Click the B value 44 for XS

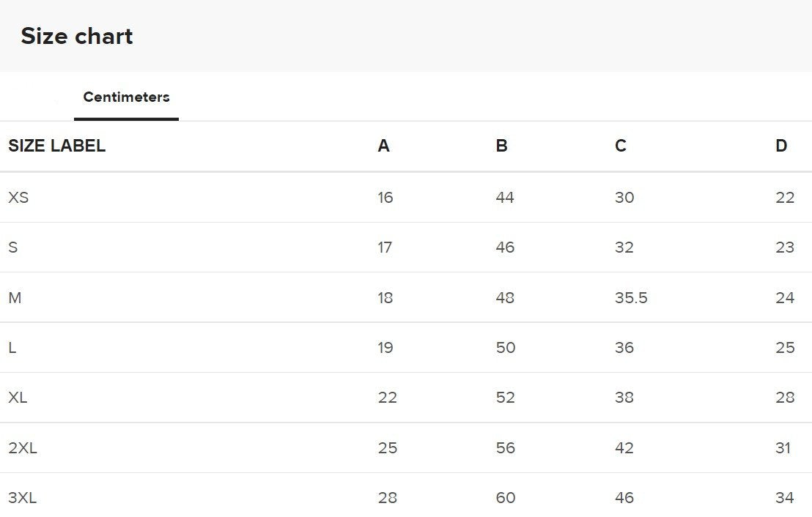point(505,198)
